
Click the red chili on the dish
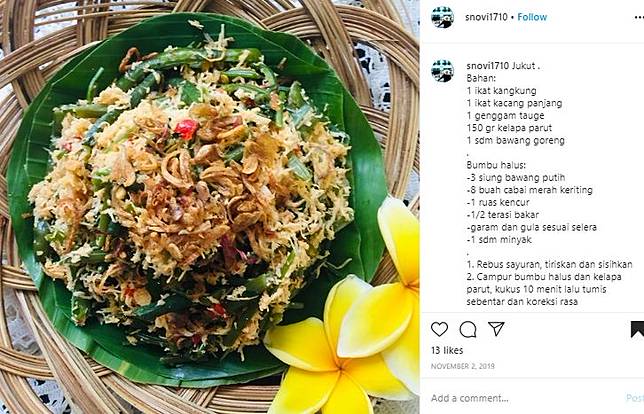tap(186, 129)
